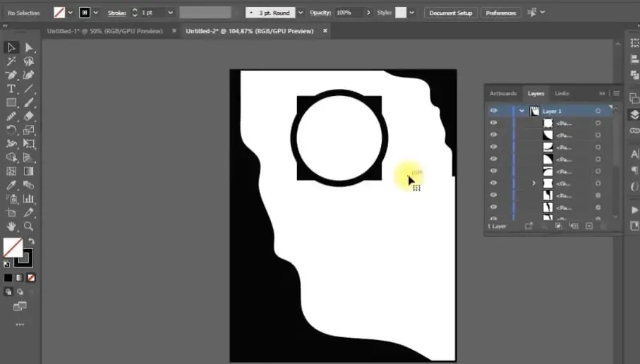
Task: Toggle visibility of the group sublayer
Action: point(493,183)
